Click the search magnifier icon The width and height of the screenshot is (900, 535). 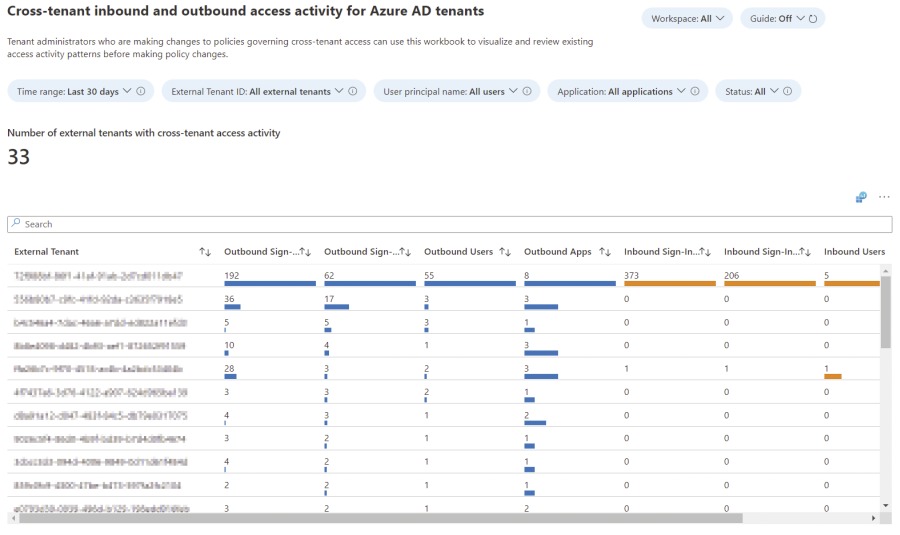(x=16, y=223)
